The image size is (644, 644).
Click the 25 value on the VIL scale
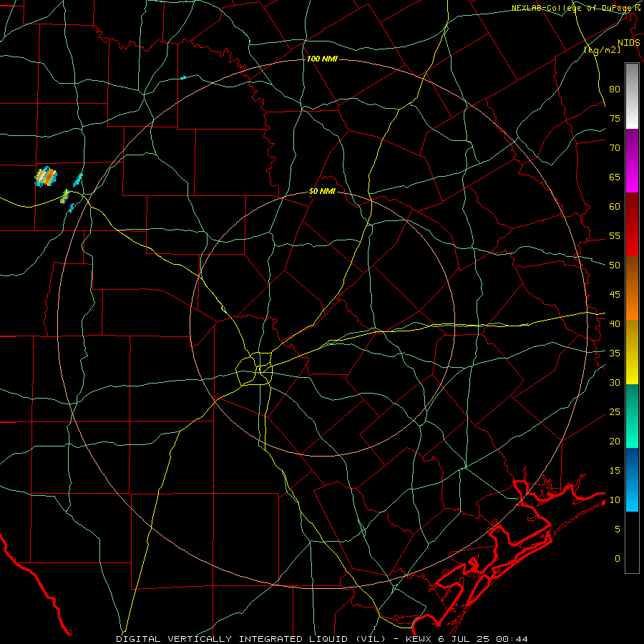coord(615,412)
